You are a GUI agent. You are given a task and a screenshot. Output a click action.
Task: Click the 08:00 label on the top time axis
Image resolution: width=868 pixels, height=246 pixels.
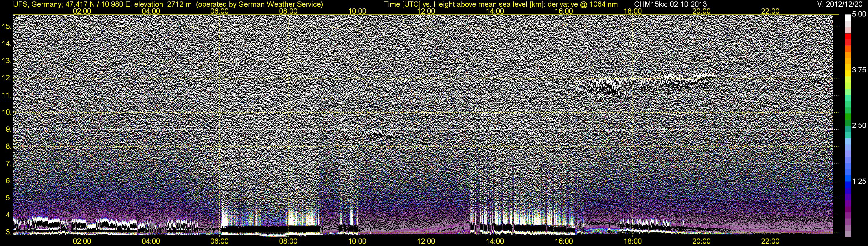click(x=288, y=11)
